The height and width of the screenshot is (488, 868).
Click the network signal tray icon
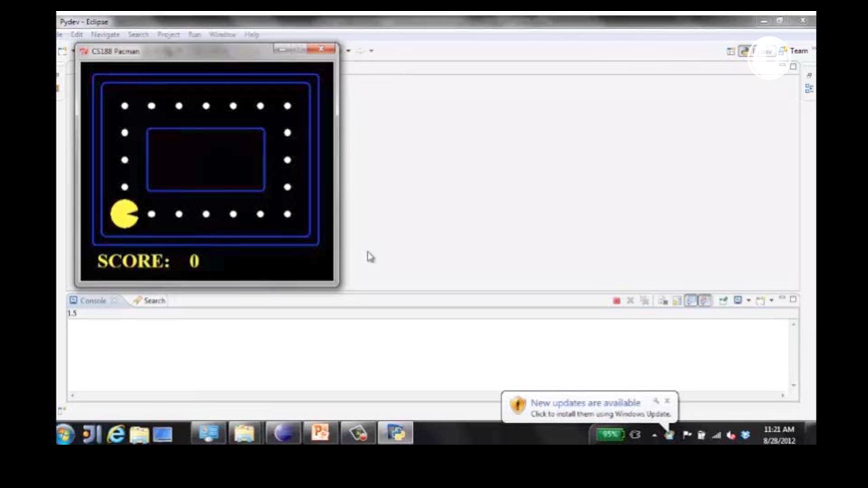pos(716,435)
